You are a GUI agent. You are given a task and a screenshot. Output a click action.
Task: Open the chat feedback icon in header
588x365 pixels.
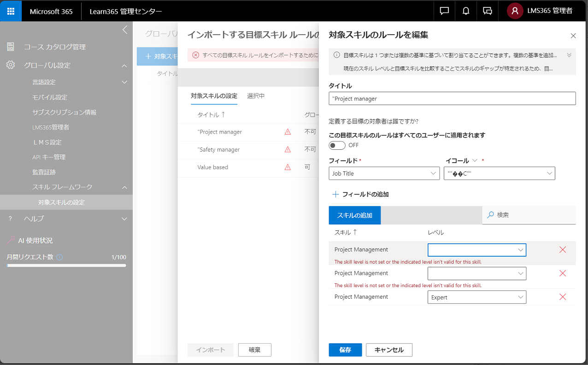[x=444, y=11]
